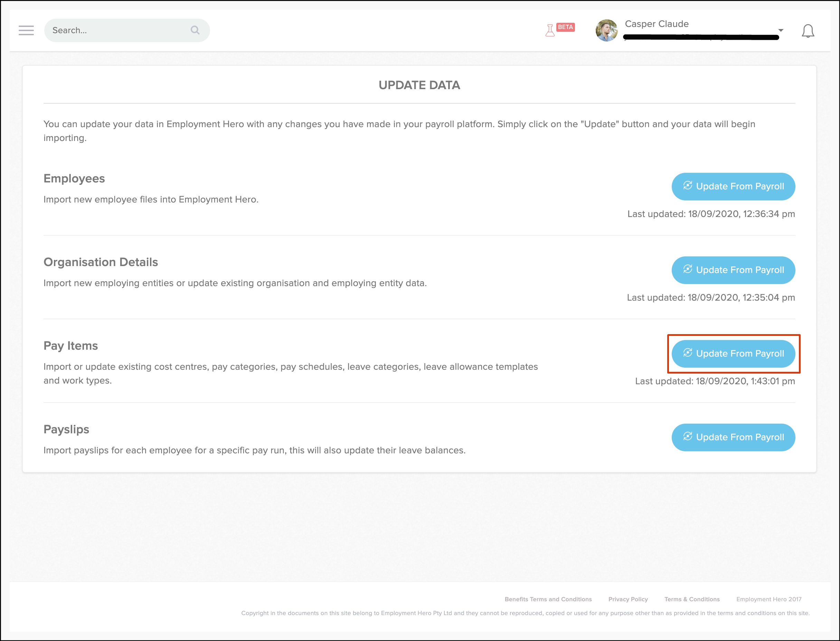This screenshot has width=840, height=641.
Task: Open Benefits Terms and Conditions link
Action: point(548,599)
